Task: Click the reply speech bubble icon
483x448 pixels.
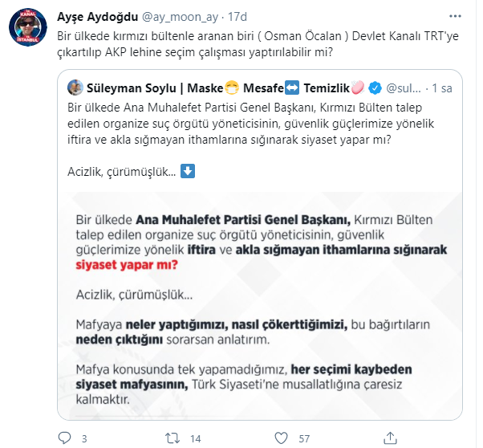Action: pos(66,438)
